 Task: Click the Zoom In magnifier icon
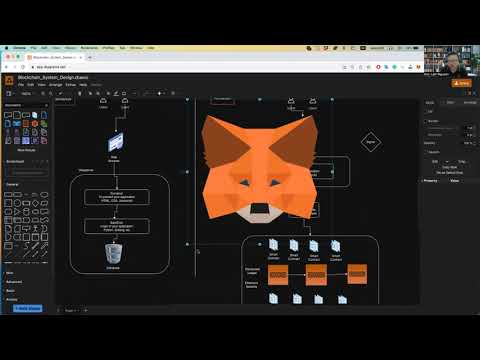[x=43, y=93]
